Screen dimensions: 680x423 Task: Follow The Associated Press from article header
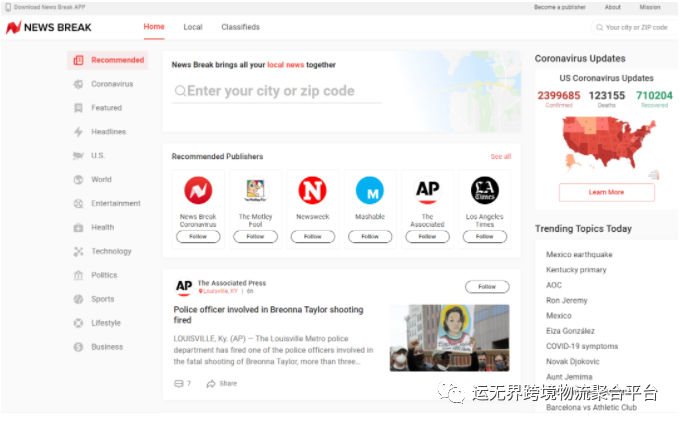coord(487,287)
